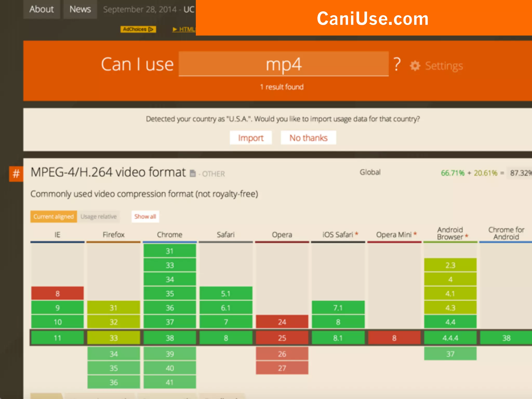Click the green IE 11 cell
Screen dimensions: 532x399
[57, 338]
